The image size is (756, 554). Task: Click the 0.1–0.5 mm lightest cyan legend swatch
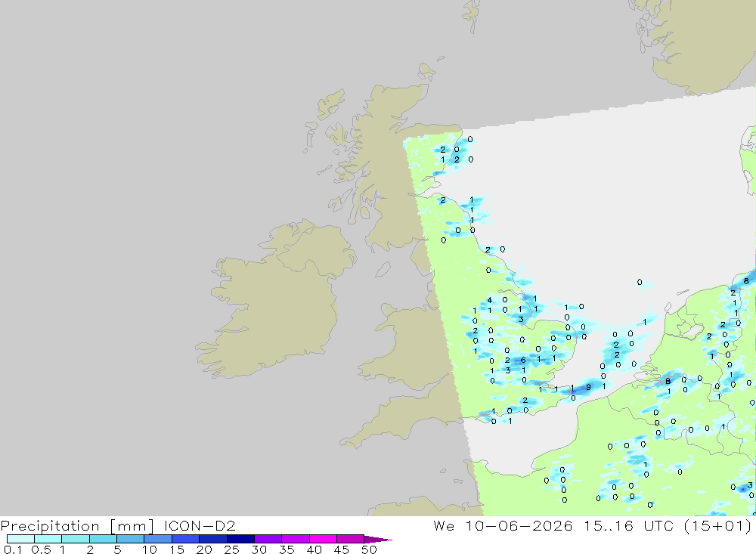(x=20, y=539)
